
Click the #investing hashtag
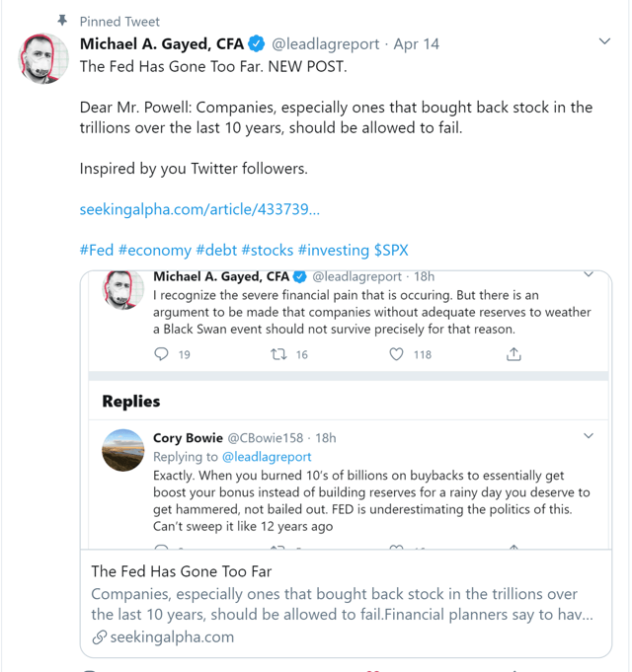coord(333,250)
